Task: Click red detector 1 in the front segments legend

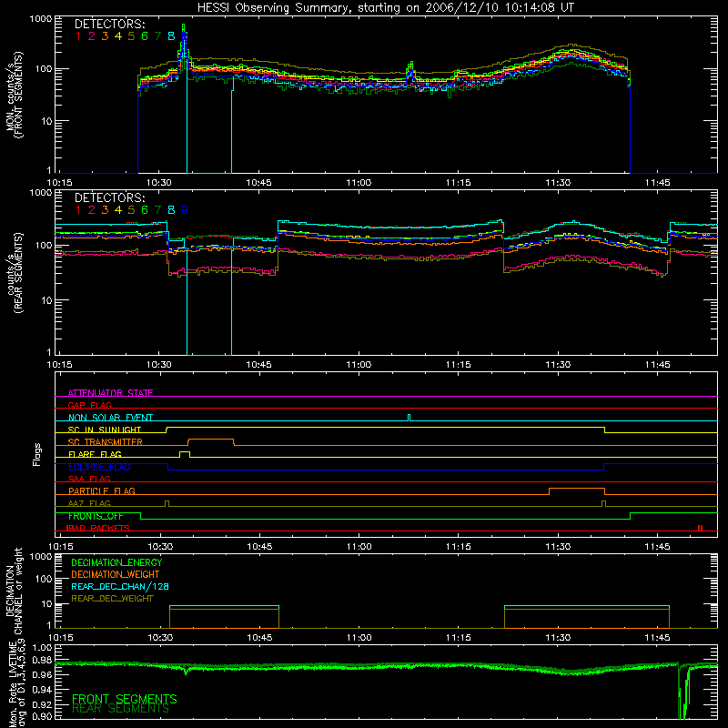Action: [78, 35]
